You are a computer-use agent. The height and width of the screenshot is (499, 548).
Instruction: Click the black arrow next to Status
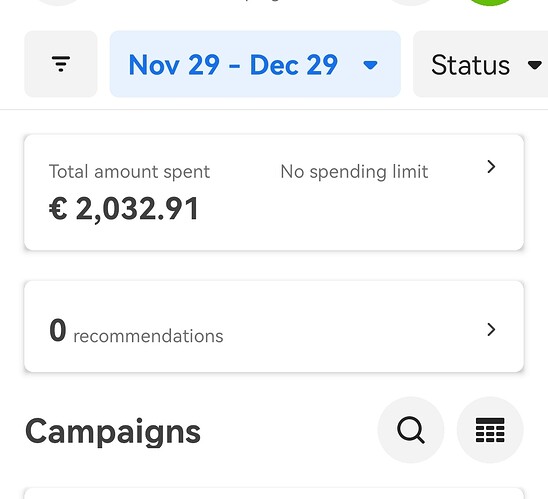534,65
